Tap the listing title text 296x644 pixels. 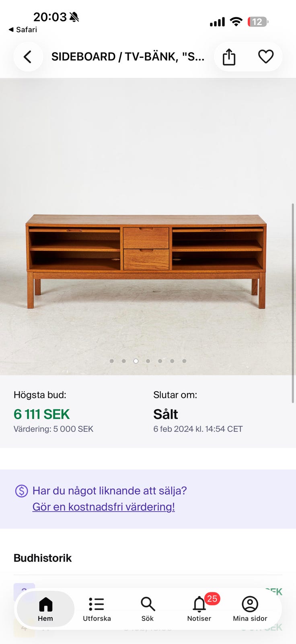click(128, 57)
